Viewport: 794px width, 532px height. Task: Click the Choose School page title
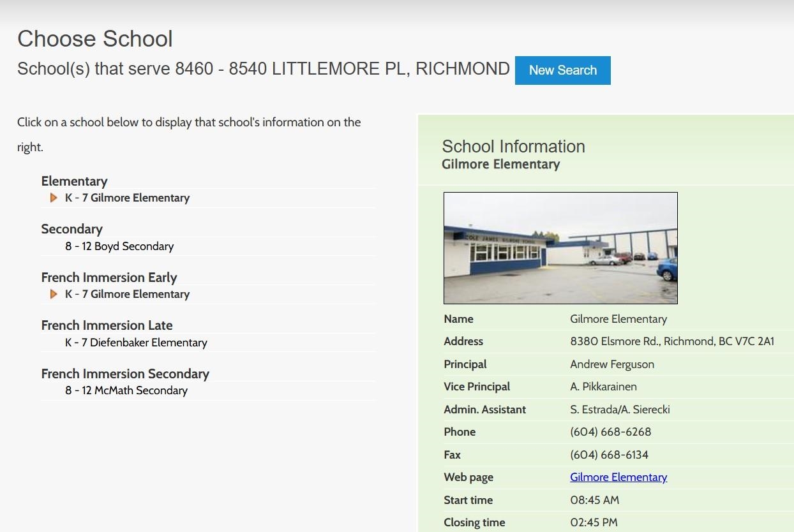coord(94,39)
